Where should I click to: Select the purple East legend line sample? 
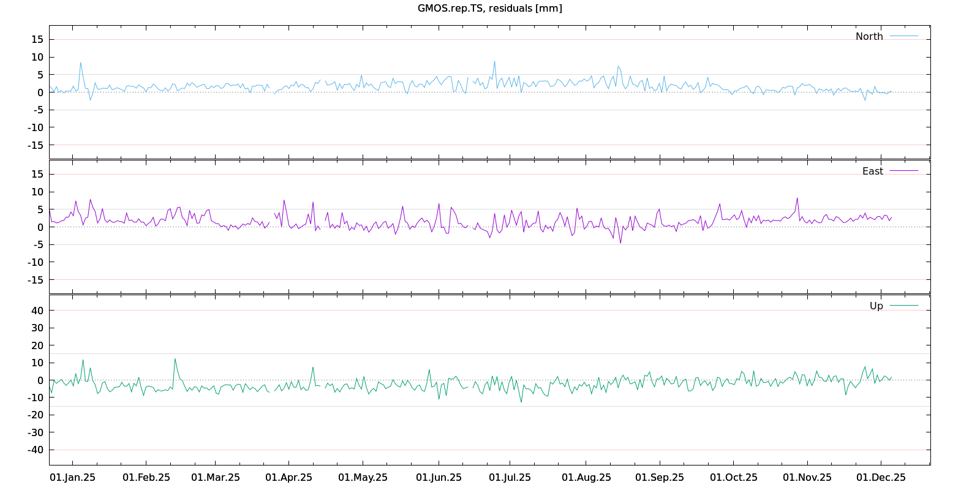pyautogui.click(x=903, y=171)
